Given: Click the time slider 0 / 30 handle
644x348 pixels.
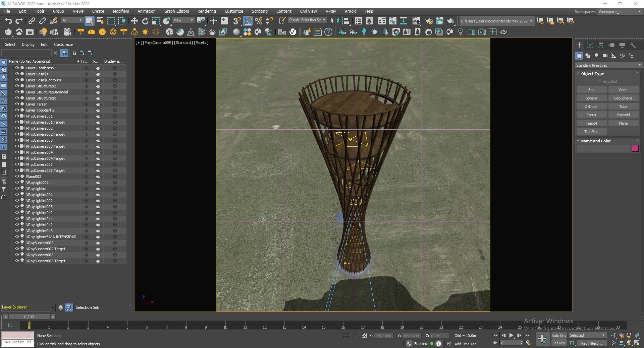Looking at the screenshot, I should 29,317.
